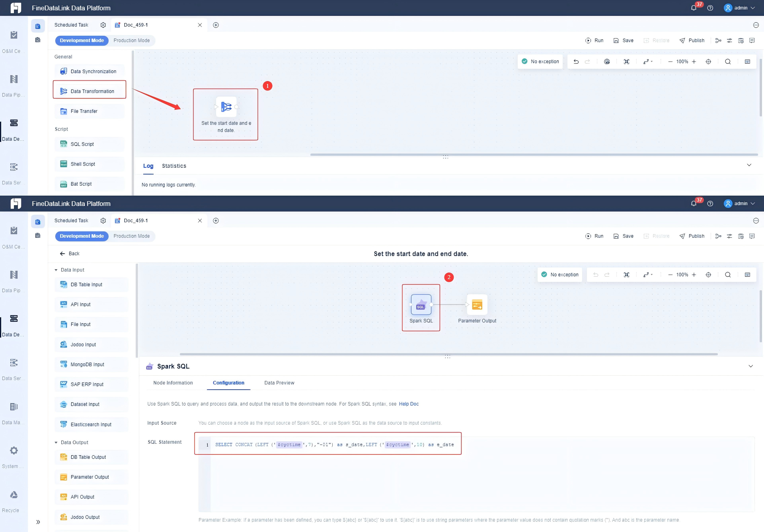The width and height of the screenshot is (764, 532).
Task: Collapse the Data Output group
Action: click(56, 443)
